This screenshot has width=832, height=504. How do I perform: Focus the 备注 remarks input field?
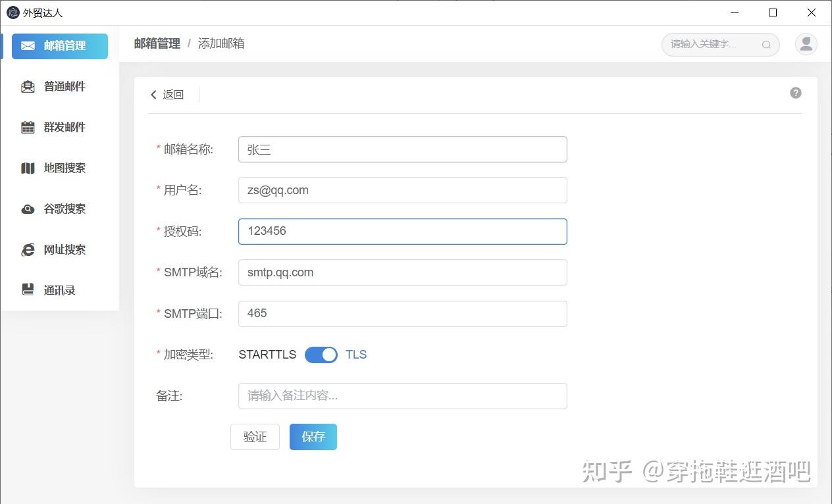pos(402,395)
